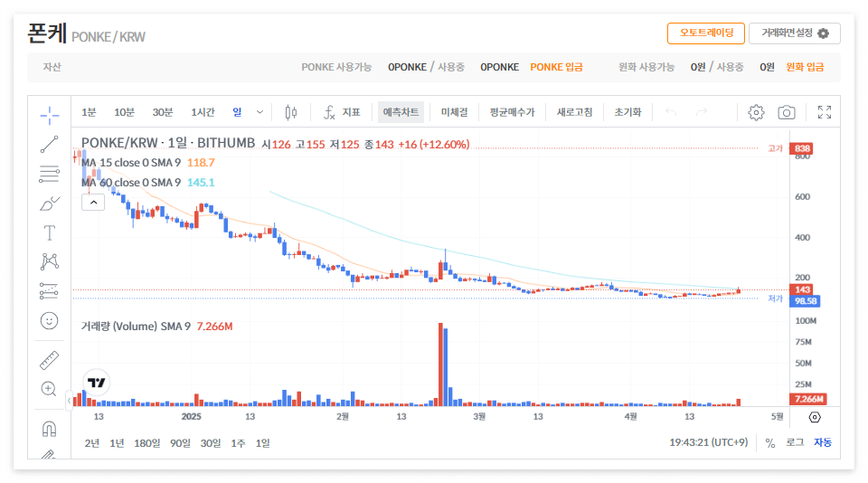The width and height of the screenshot is (868, 483).
Task: Open chart settings gear icon
Action: (x=756, y=112)
